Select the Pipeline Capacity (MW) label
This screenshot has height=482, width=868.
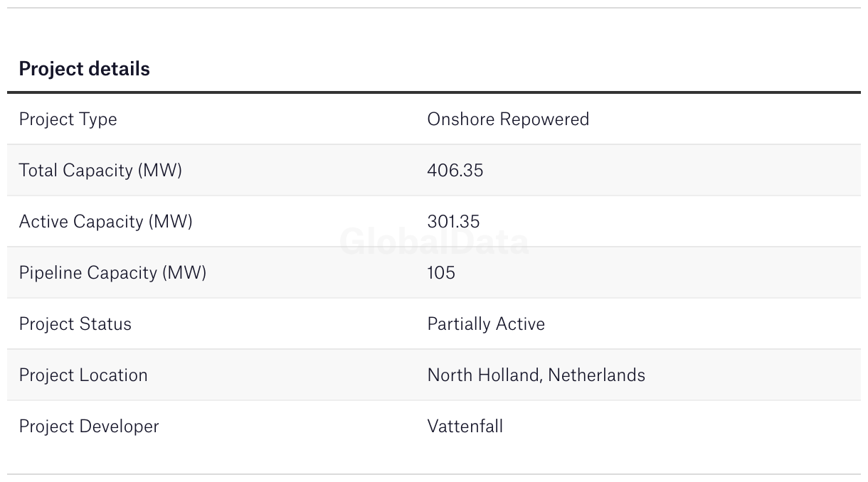pyautogui.click(x=112, y=273)
